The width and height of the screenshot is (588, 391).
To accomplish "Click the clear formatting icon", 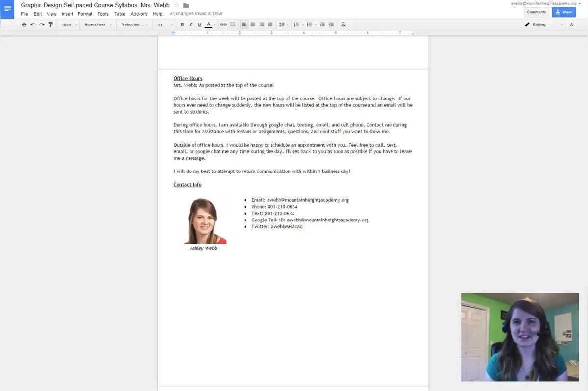I will click(x=343, y=24).
